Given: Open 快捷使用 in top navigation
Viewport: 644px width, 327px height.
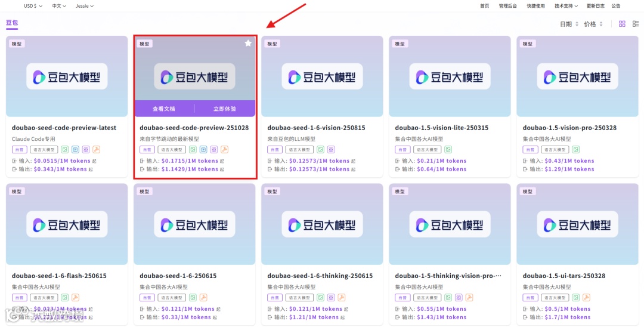Looking at the screenshot, I should pyautogui.click(x=535, y=6).
